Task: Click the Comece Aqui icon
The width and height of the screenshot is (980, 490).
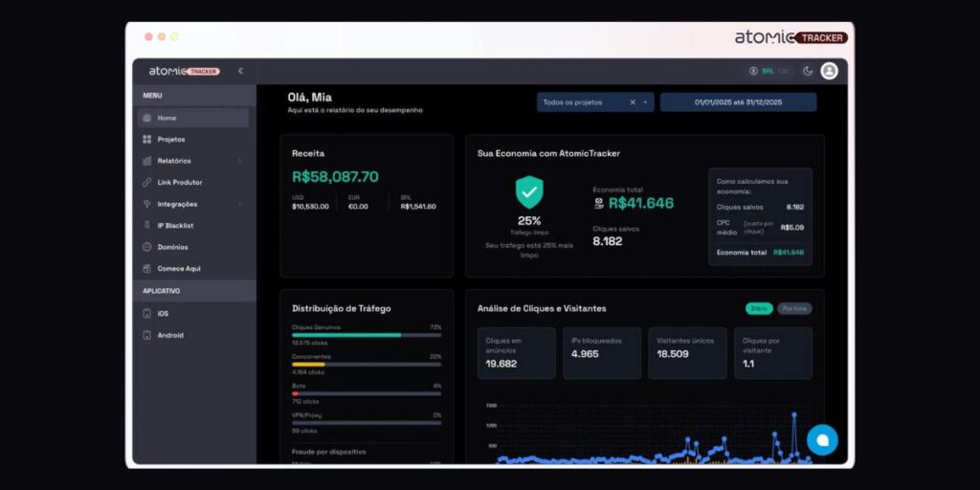Action: point(146,269)
